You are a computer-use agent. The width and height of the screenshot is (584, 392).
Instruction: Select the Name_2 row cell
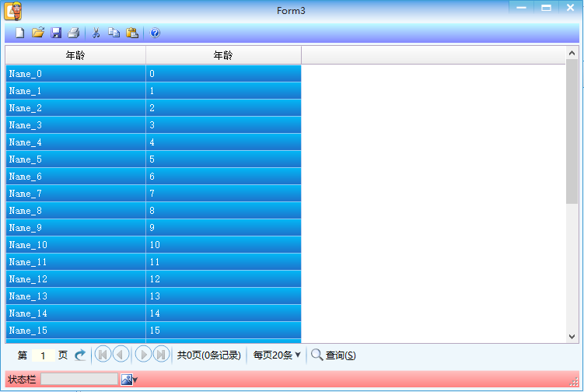(x=75, y=108)
